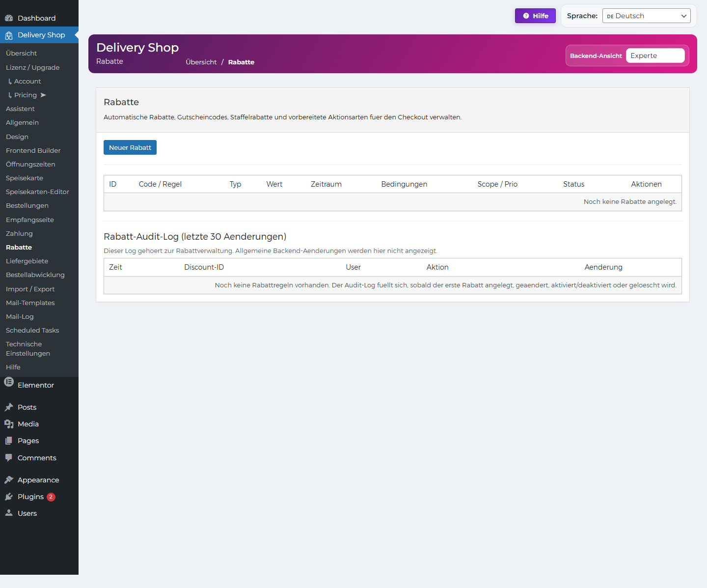Image resolution: width=707 pixels, height=588 pixels.
Task: Open the Delivery Shop menu item
Action: click(x=39, y=35)
